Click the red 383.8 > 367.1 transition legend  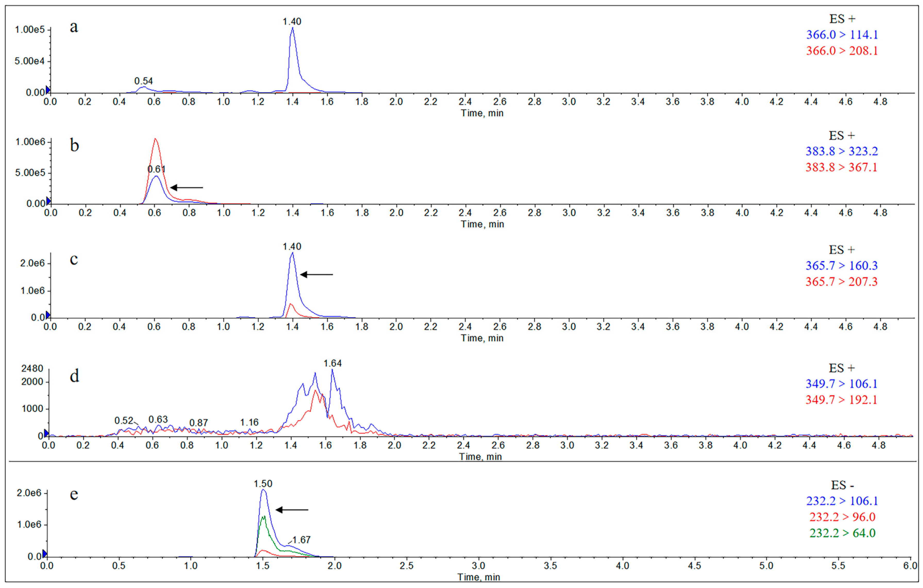tap(841, 167)
